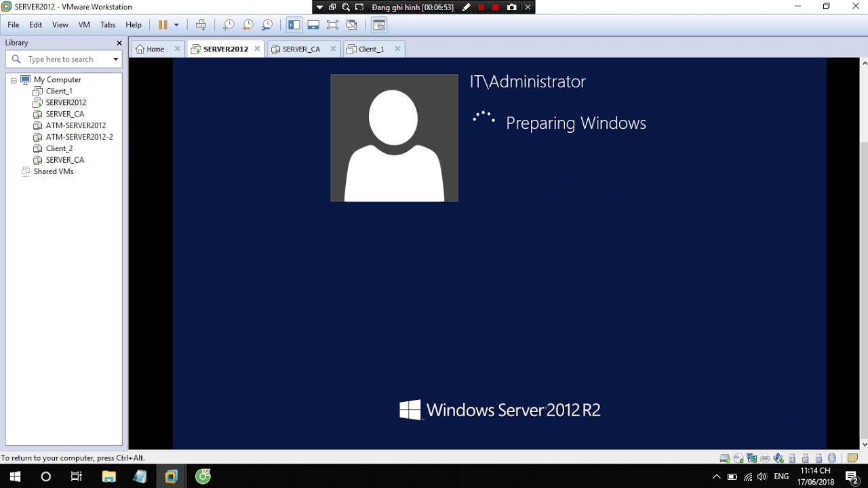This screenshot has height=488, width=868.
Task: Toggle the library sidebar view icon
Action: pyautogui.click(x=294, y=25)
